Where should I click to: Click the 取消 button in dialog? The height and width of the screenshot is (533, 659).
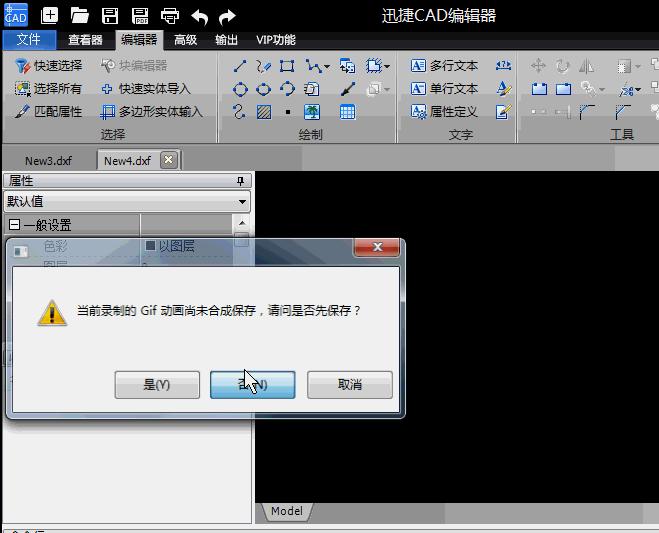[x=350, y=385]
